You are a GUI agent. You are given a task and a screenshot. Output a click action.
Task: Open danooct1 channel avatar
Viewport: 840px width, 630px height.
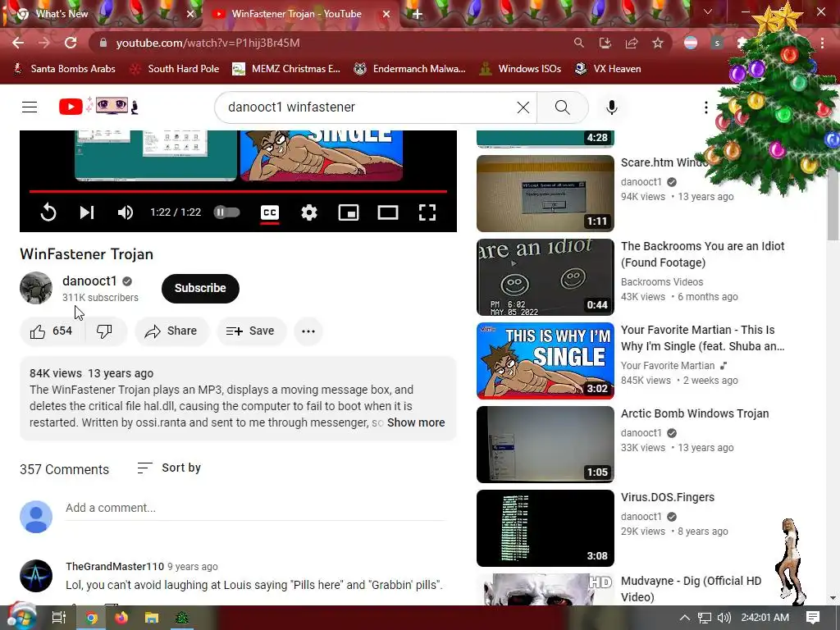(36, 288)
